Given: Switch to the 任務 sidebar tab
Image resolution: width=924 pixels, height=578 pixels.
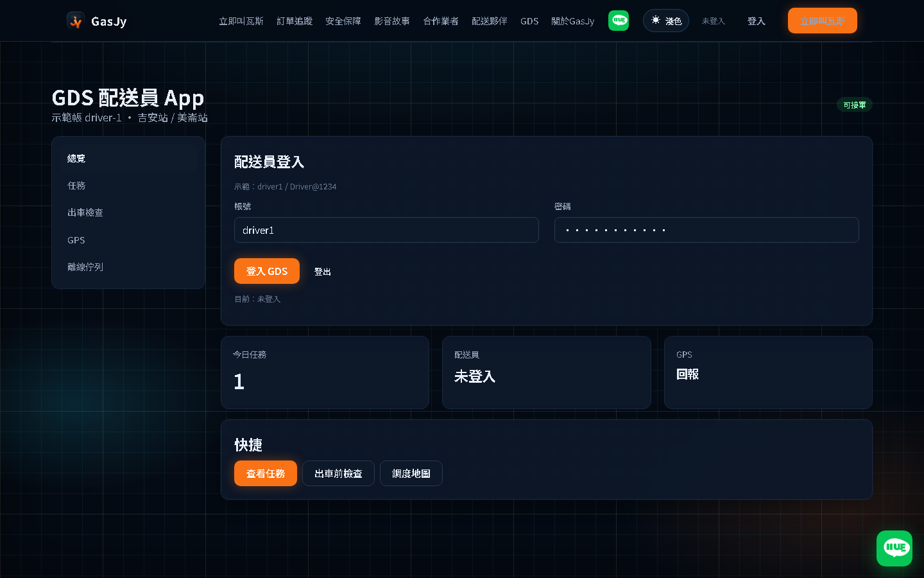Looking at the screenshot, I should pos(128,186).
